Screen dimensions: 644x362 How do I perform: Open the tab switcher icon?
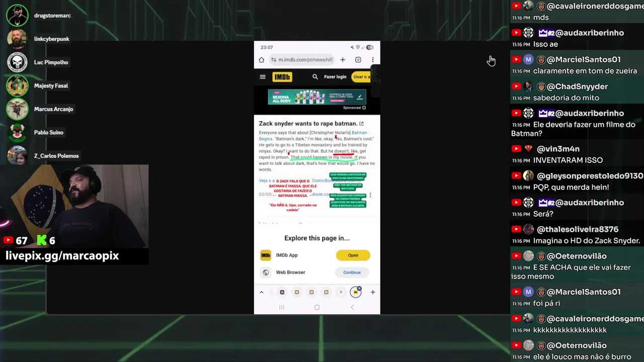[358, 60]
